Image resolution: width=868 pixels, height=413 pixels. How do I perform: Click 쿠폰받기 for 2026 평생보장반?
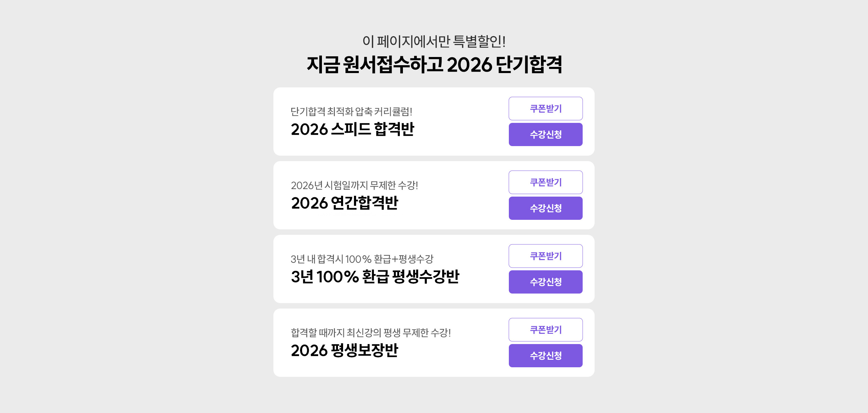pyautogui.click(x=545, y=330)
